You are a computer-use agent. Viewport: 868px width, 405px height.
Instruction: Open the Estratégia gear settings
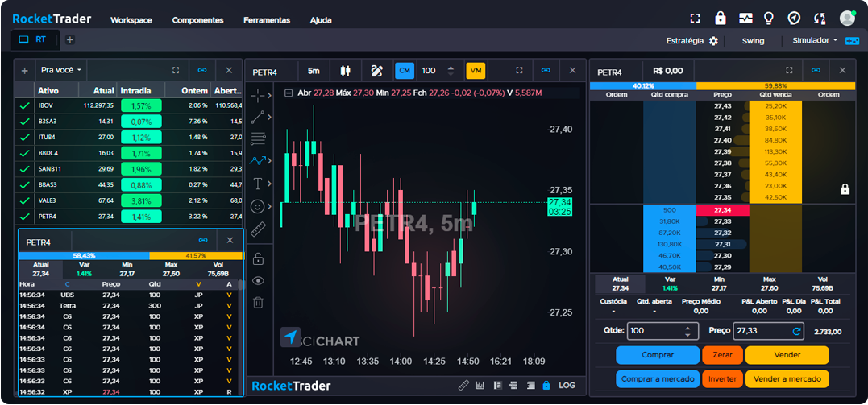tap(713, 41)
